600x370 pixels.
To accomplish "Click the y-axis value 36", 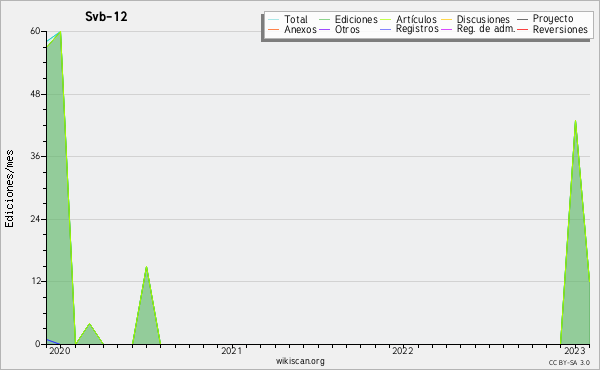I will tap(35, 156).
